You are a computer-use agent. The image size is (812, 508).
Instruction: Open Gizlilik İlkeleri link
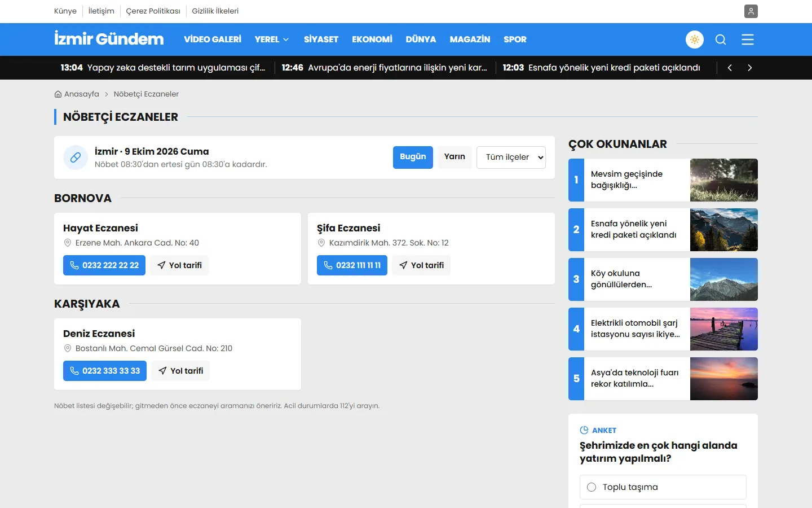(215, 11)
